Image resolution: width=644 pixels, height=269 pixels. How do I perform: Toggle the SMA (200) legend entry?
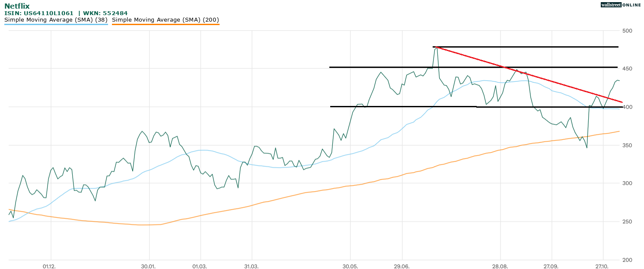pyautogui.click(x=166, y=19)
